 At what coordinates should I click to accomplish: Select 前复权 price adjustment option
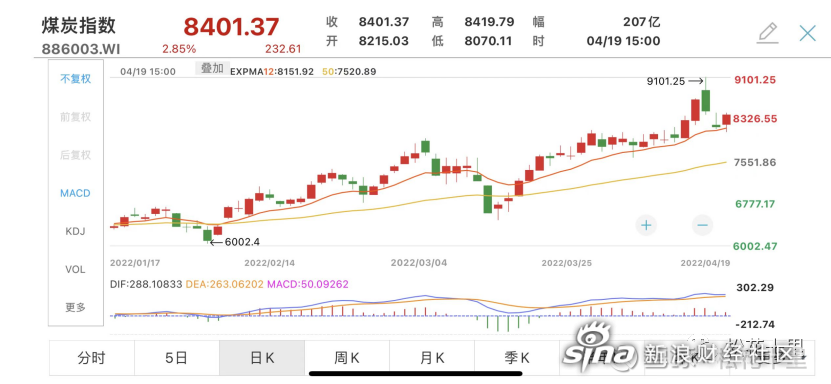coord(75,117)
